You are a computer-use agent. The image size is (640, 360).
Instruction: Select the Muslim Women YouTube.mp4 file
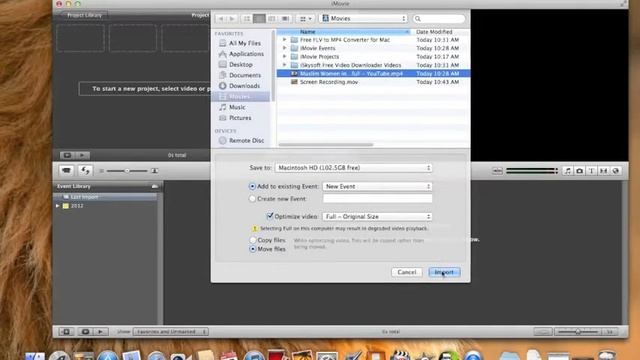click(373, 73)
